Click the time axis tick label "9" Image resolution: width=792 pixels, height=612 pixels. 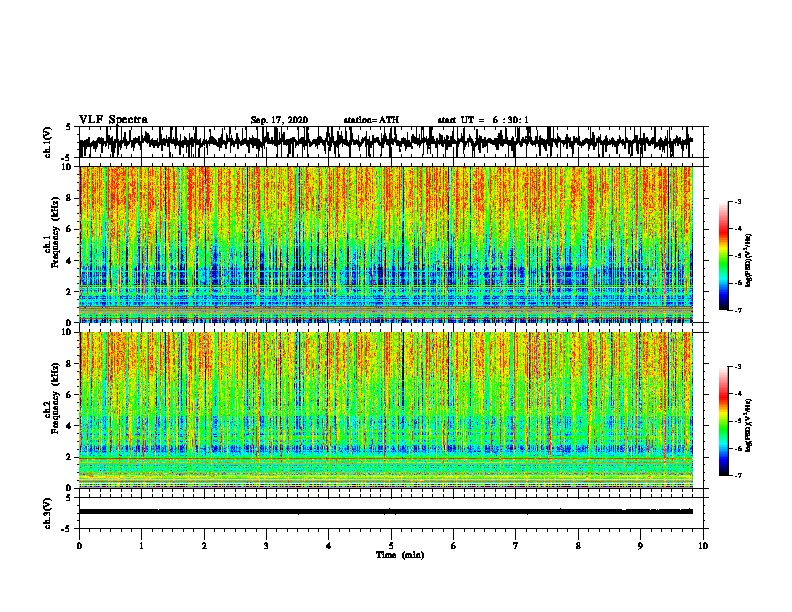point(641,546)
